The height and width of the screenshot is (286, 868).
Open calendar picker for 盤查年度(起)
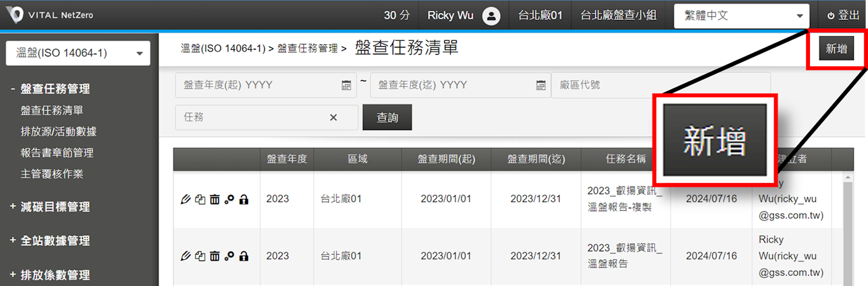tap(346, 86)
